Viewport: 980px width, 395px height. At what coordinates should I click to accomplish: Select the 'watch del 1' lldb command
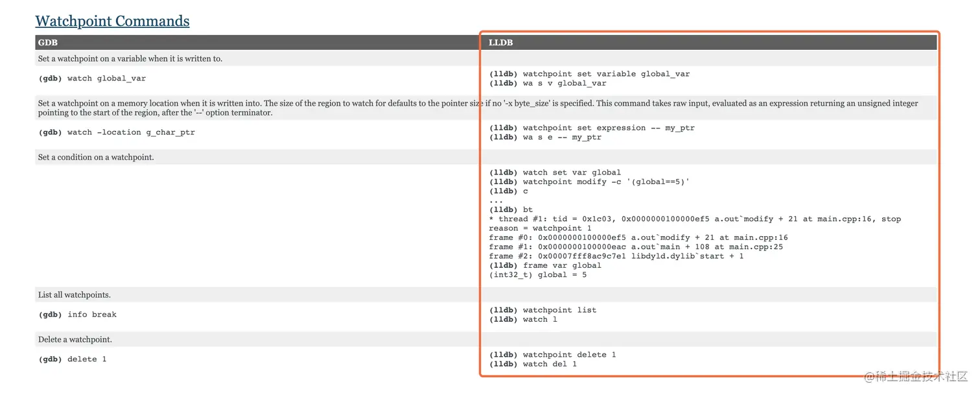pyautogui.click(x=533, y=364)
